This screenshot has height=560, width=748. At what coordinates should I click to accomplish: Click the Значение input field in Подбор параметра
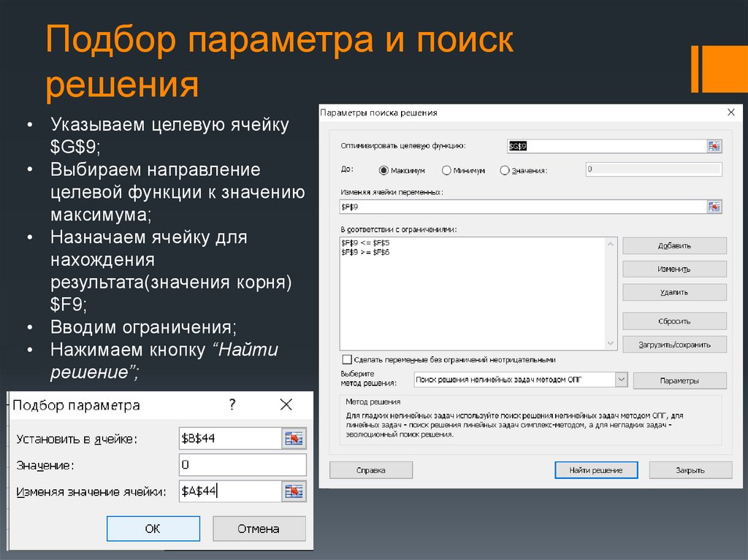[242, 465]
